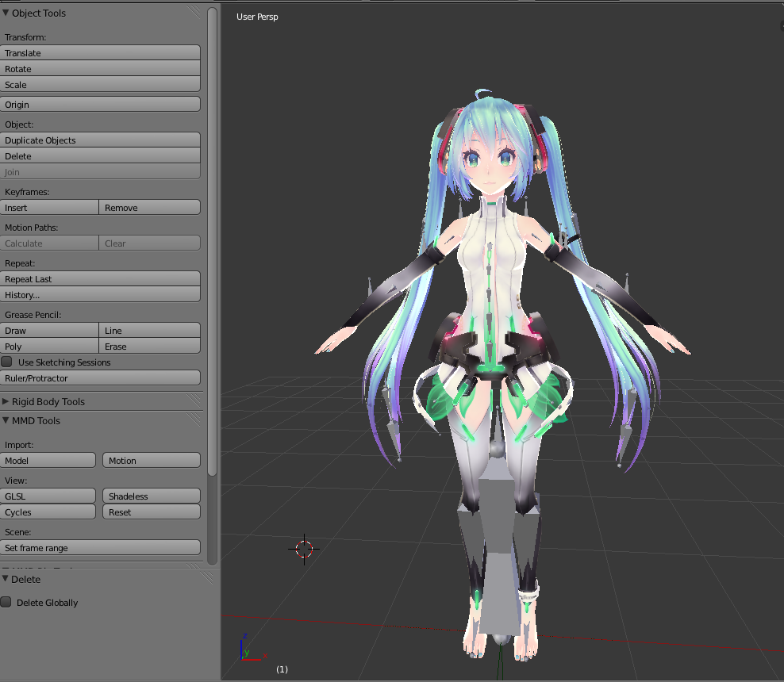The width and height of the screenshot is (784, 682).
Task: Insert a keyframe
Action: tap(50, 207)
